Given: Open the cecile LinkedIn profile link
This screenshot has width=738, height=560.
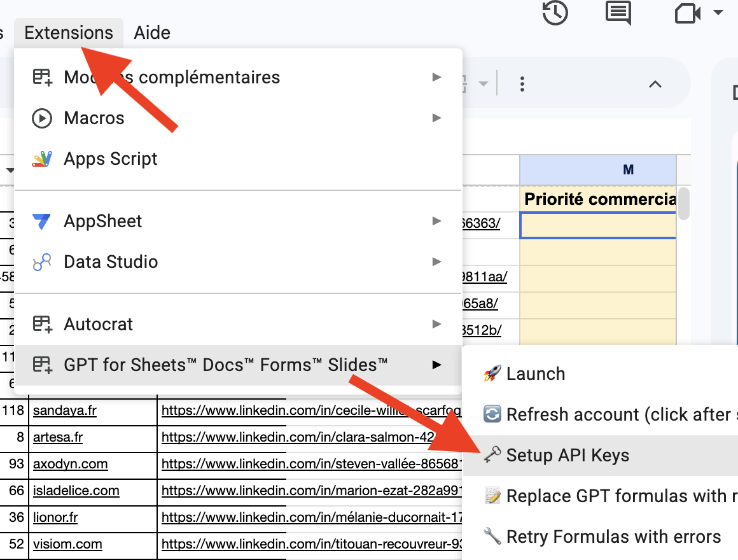Looking at the screenshot, I should click(x=312, y=411).
